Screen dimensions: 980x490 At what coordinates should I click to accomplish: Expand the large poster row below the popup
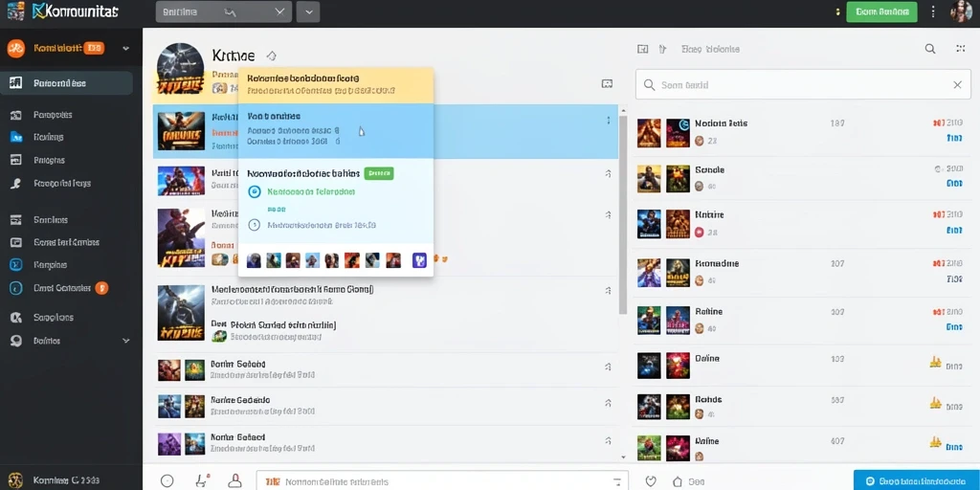[608, 291]
